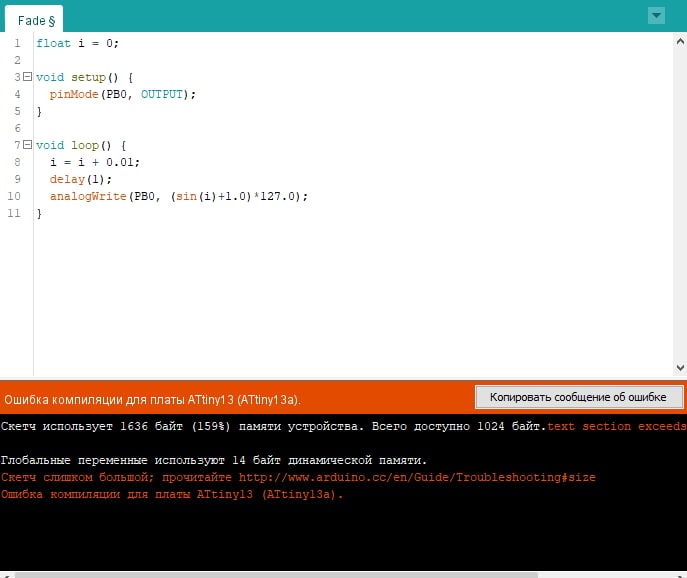
Task: Click last console line 'Ошибка компиляции' ATtiny13
Action: [x=171, y=494]
